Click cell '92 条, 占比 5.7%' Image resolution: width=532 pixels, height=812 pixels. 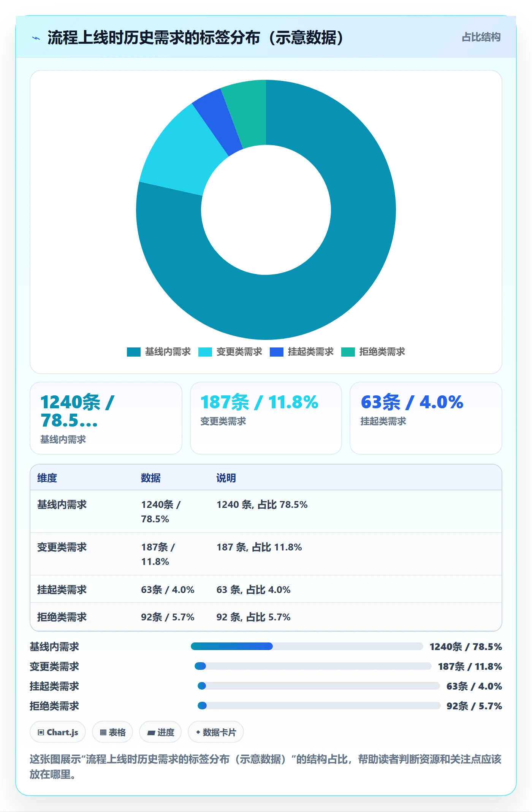click(x=253, y=617)
